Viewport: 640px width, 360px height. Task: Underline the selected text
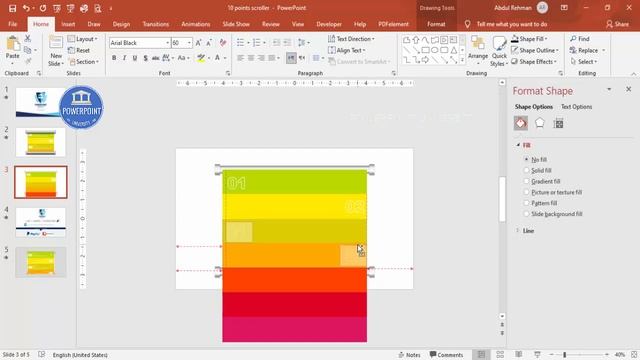[x=135, y=58]
